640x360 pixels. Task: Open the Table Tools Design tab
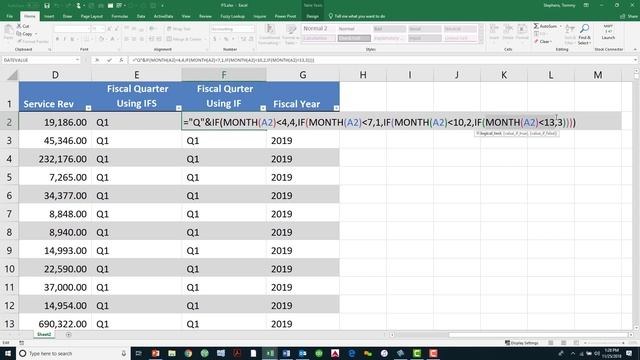tap(312, 16)
